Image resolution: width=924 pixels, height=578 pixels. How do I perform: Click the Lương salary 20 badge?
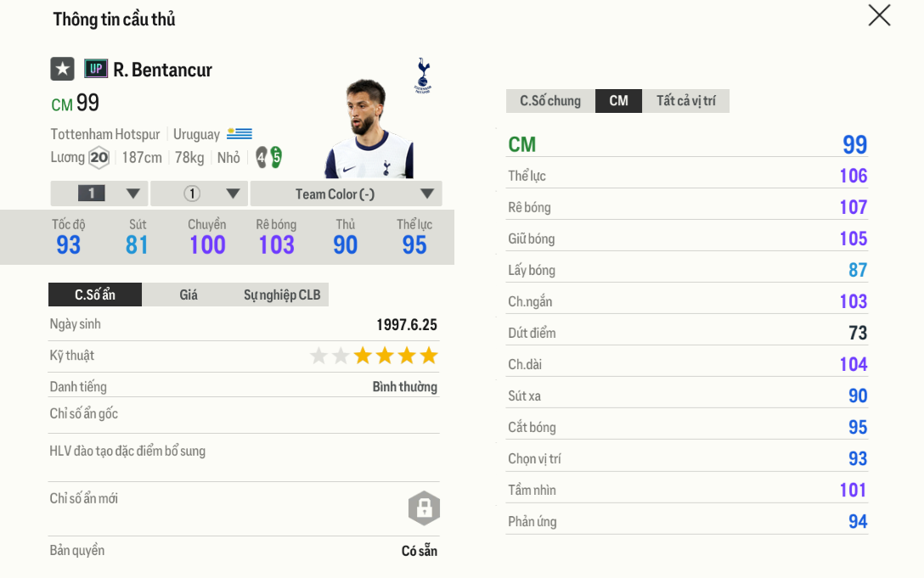coord(99,158)
